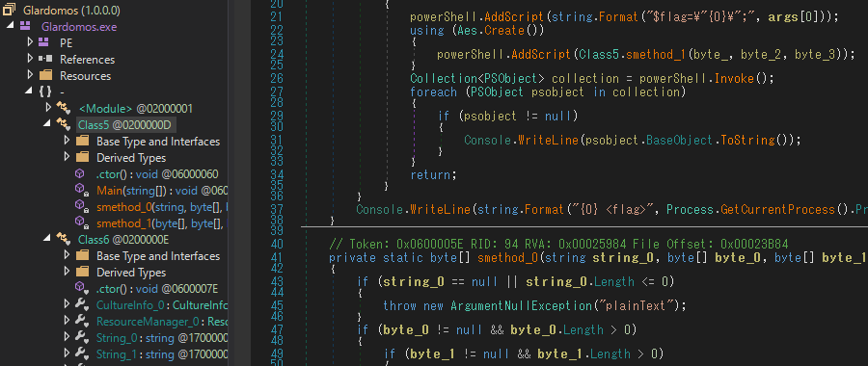Viewport: 868px width, 366px height.
Task: Click the smethod_0 declaration on line 41
Action: 508,257
